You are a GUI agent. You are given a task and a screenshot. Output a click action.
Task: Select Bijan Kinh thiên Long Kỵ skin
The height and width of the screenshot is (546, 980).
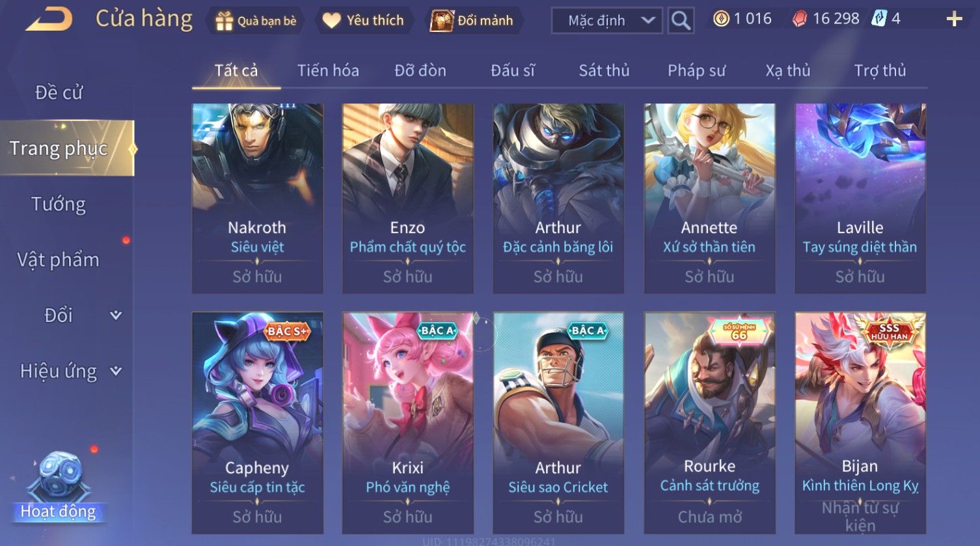point(860,423)
